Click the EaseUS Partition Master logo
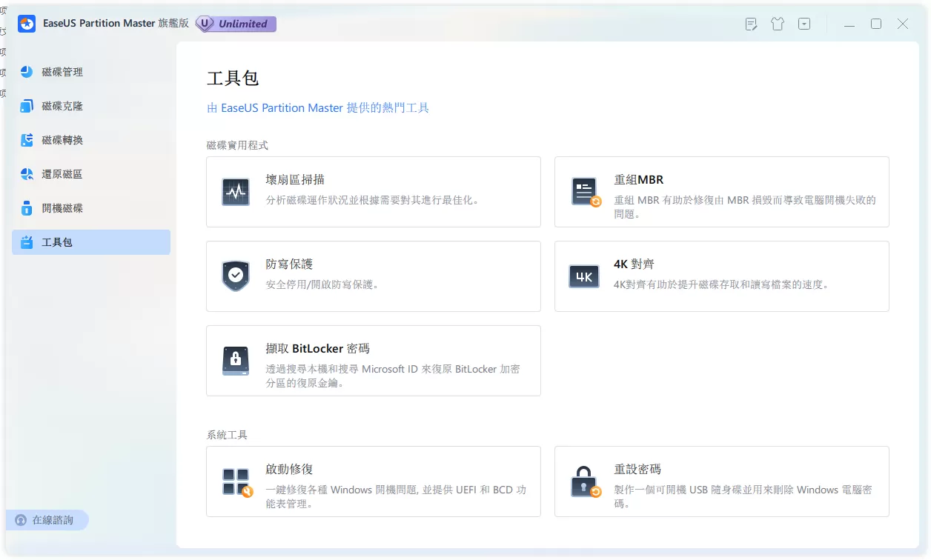This screenshot has height=560, width=931. point(27,24)
